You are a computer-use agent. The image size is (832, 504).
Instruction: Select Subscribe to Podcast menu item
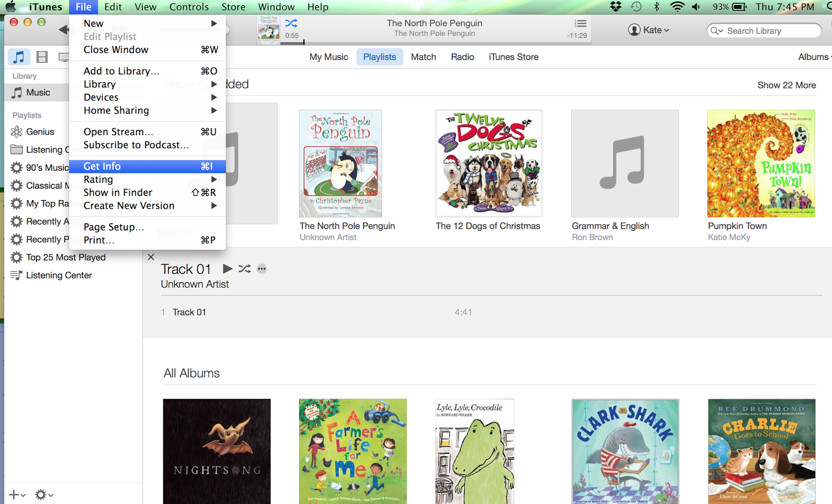click(148, 145)
